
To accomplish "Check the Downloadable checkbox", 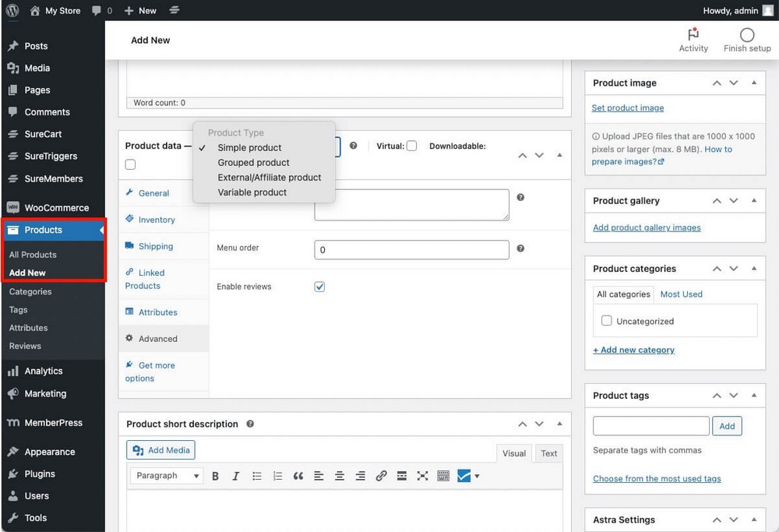I will click(130, 164).
